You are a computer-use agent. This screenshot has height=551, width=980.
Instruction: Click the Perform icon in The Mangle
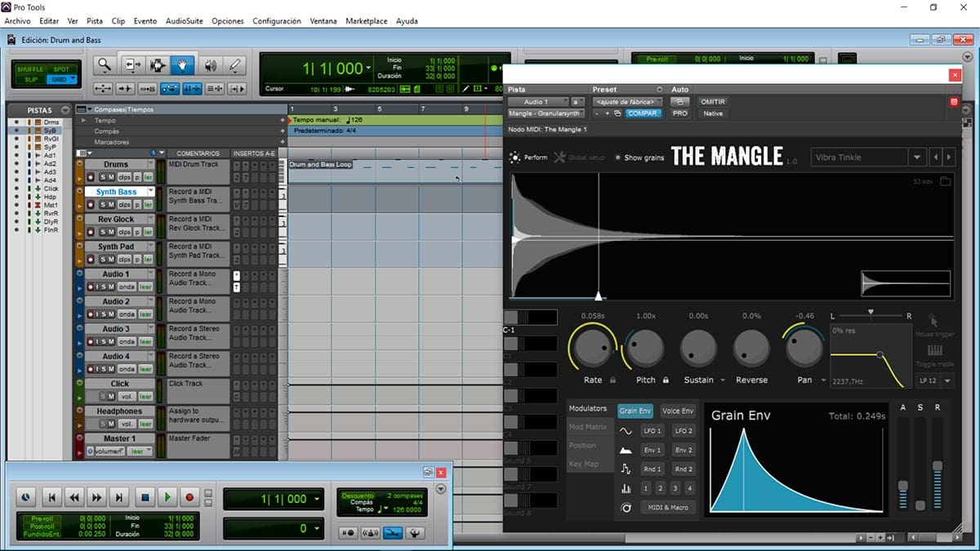(x=514, y=158)
